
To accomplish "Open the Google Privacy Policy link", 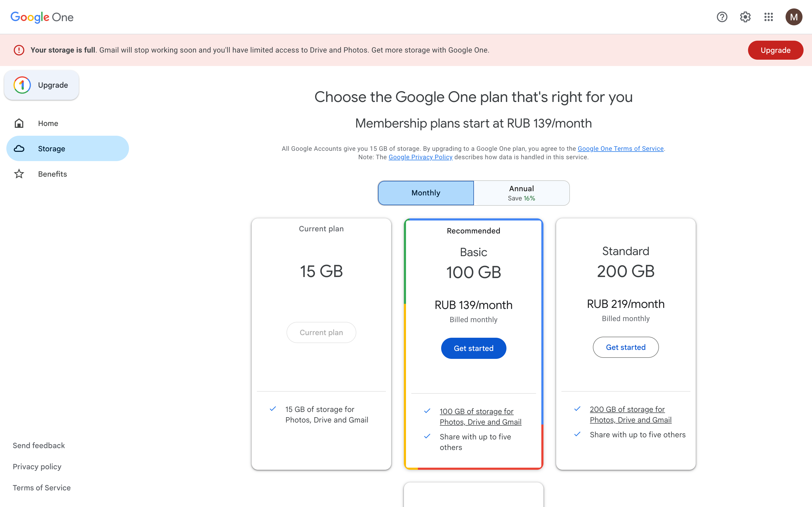I will 421,157.
